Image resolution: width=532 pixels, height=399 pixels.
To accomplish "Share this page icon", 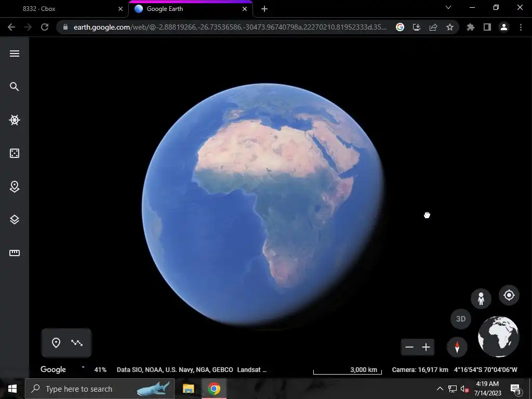I will tap(433, 27).
